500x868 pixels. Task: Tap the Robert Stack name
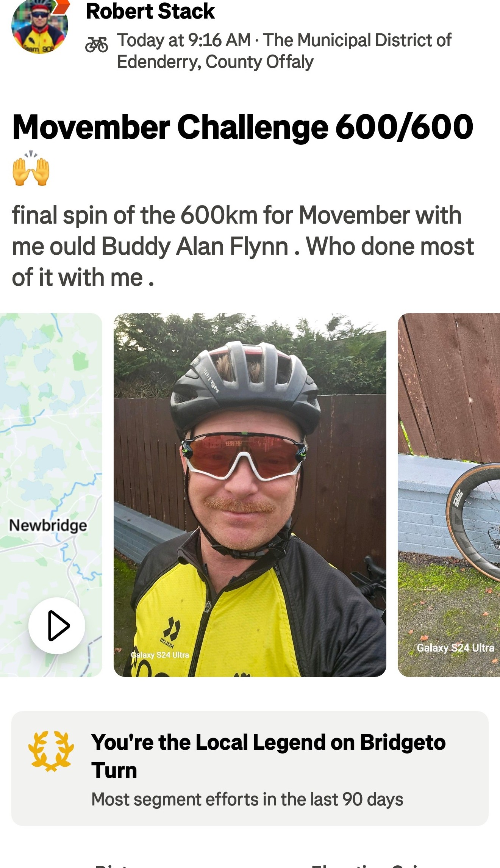click(x=150, y=11)
